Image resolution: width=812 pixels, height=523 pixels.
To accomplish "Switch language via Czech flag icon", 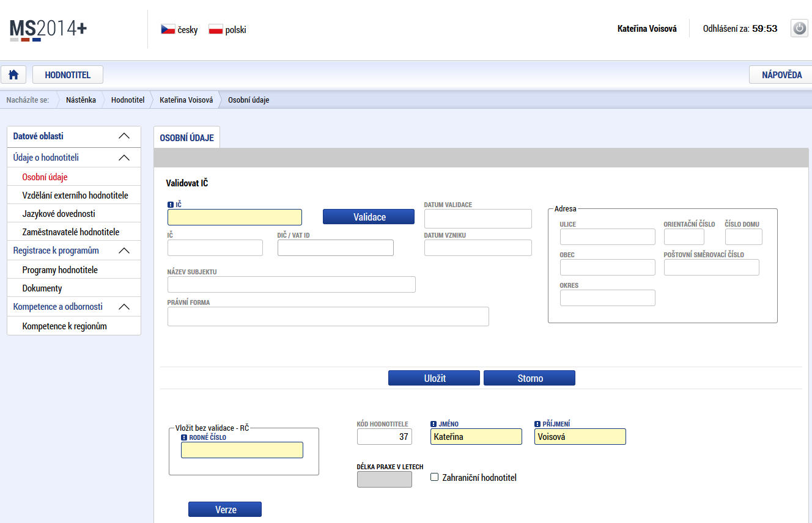I will click(x=168, y=29).
